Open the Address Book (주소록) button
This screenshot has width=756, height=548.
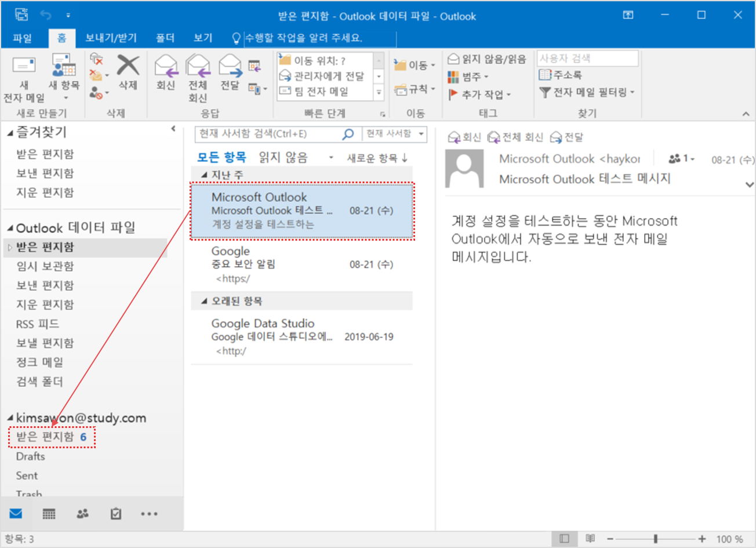click(561, 75)
